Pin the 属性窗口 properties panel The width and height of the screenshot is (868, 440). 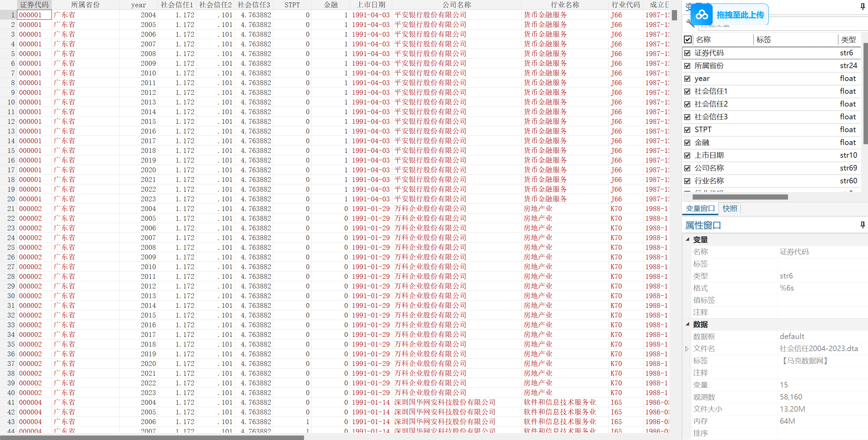tap(862, 225)
